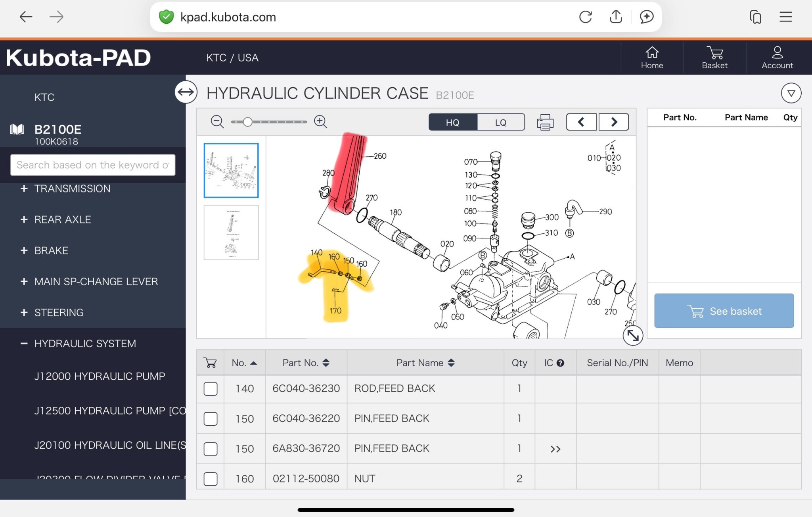Select checkbox for part 6A830-36720
The height and width of the screenshot is (517, 812).
click(211, 449)
